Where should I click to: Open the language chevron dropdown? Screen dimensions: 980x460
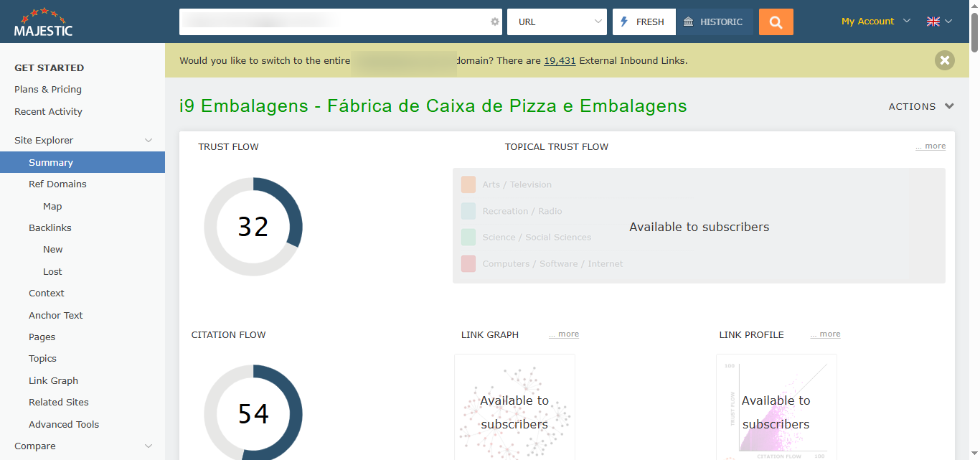948,22
